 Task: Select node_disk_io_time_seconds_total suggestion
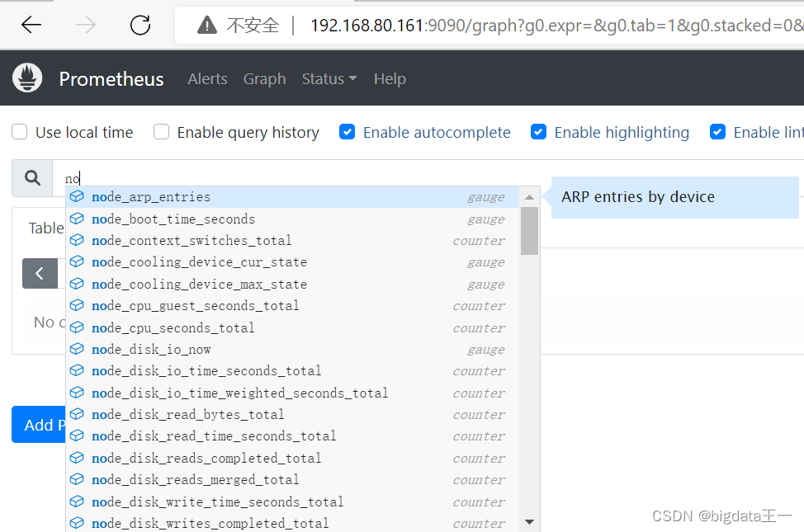point(292,370)
